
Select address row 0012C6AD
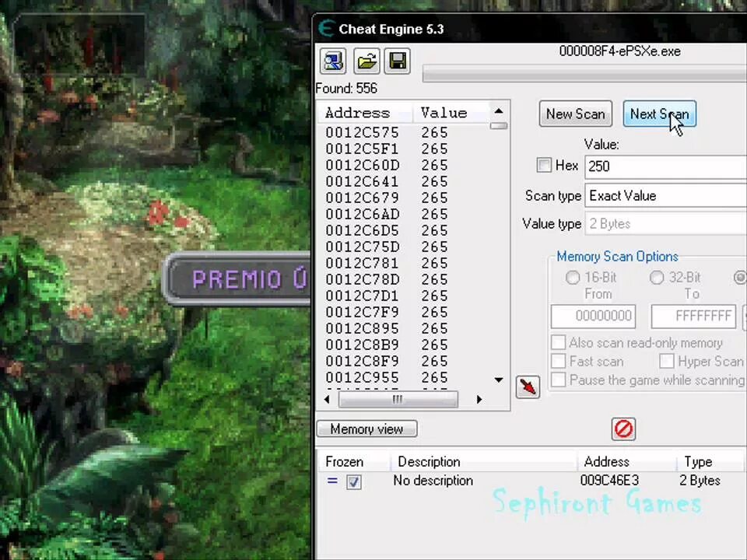tap(405, 215)
